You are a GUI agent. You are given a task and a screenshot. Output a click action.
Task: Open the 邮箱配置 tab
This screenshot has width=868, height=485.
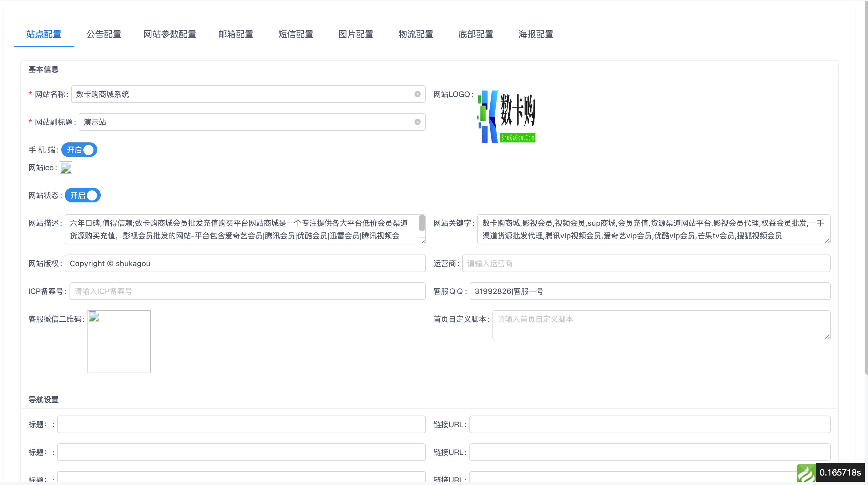click(x=236, y=34)
